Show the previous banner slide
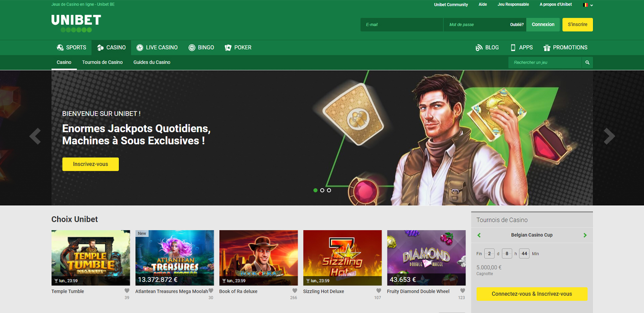The height and width of the screenshot is (313, 644). (x=35, y=136)
